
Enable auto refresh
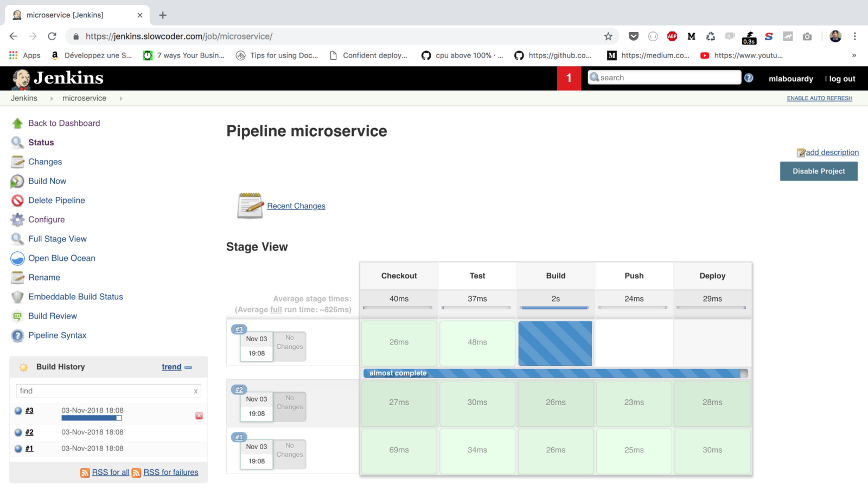tap(819, 98)
